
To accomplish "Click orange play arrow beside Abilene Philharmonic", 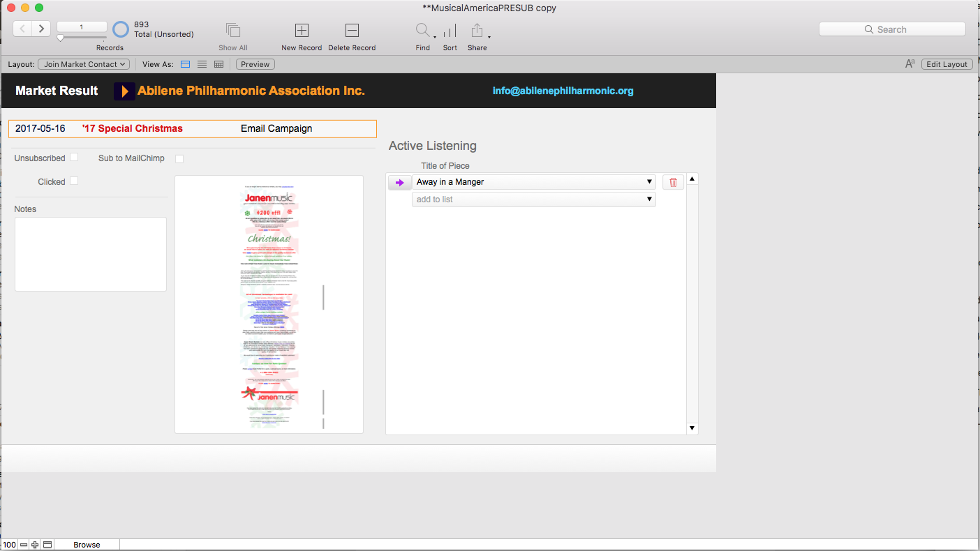I will coord(124,91).
